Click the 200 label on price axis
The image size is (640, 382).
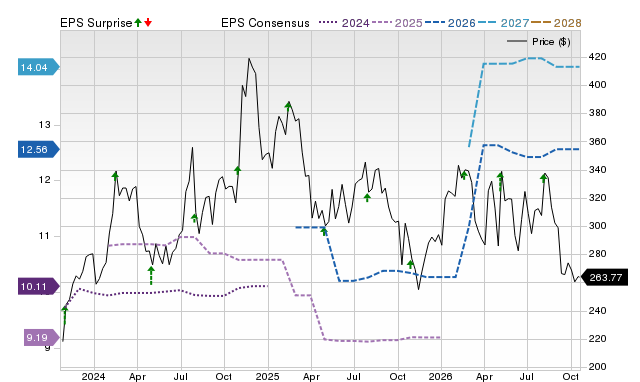(597, 367)
